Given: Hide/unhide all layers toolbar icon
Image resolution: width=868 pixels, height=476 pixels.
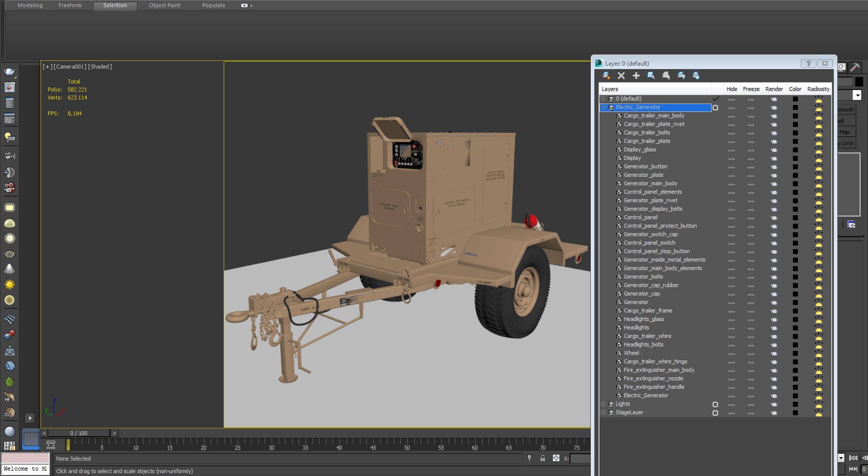Looking at the screenshot, I should click(x=681, y=75).
